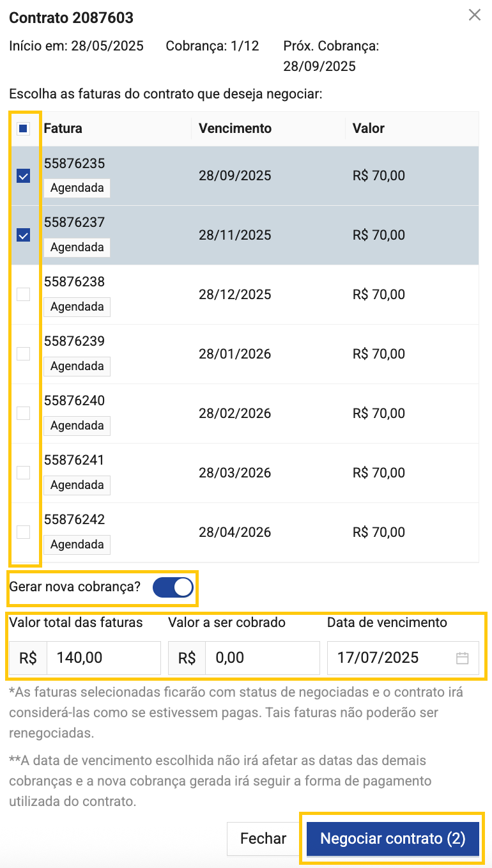Uncheck fatura 55876235 checkbox
Screen dimensions: 492x868
click(x=23, y=176)
